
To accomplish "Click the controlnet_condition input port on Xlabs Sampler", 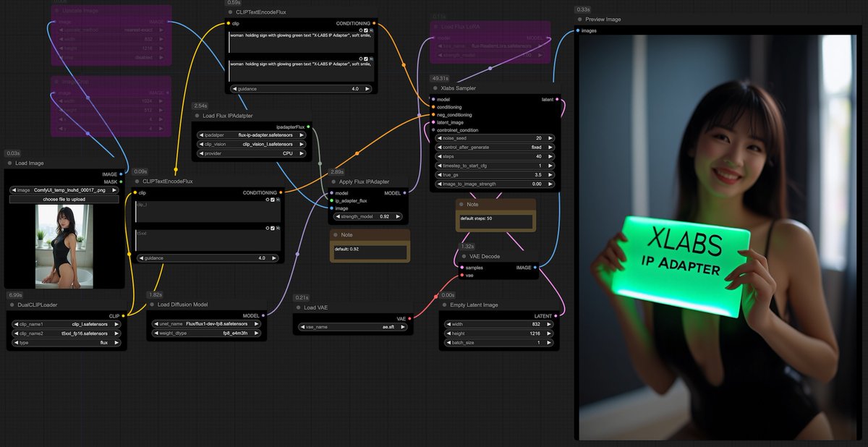I will click(433, 130).
